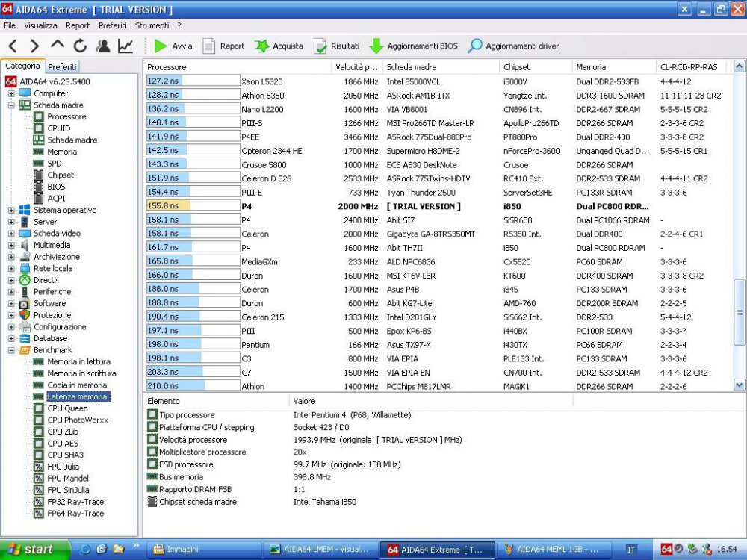747x560 pixels.
Task: Click the back navigation arrow
Action: click(11, 45)
